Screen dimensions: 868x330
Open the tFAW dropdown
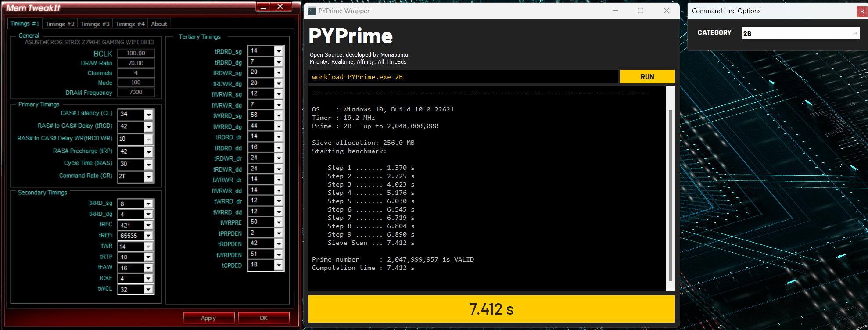(x=148, y=268)
